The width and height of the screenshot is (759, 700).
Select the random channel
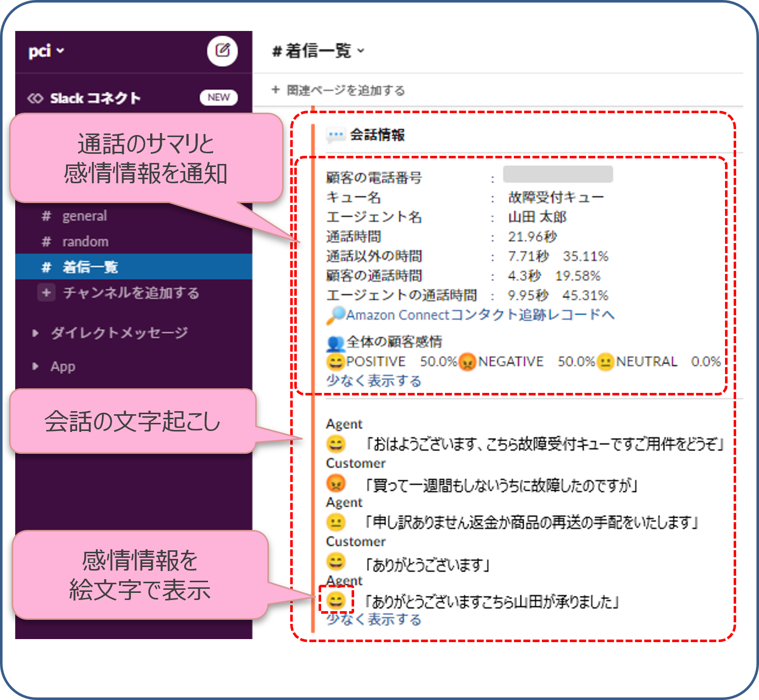(85, 242)
